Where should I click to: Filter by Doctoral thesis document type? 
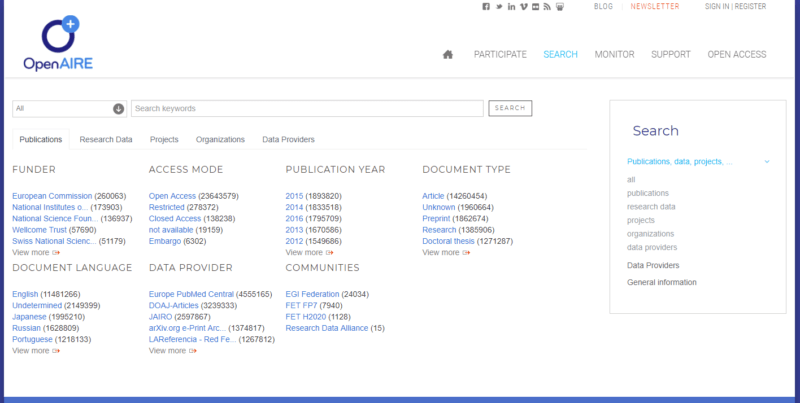tap(448, 241)
